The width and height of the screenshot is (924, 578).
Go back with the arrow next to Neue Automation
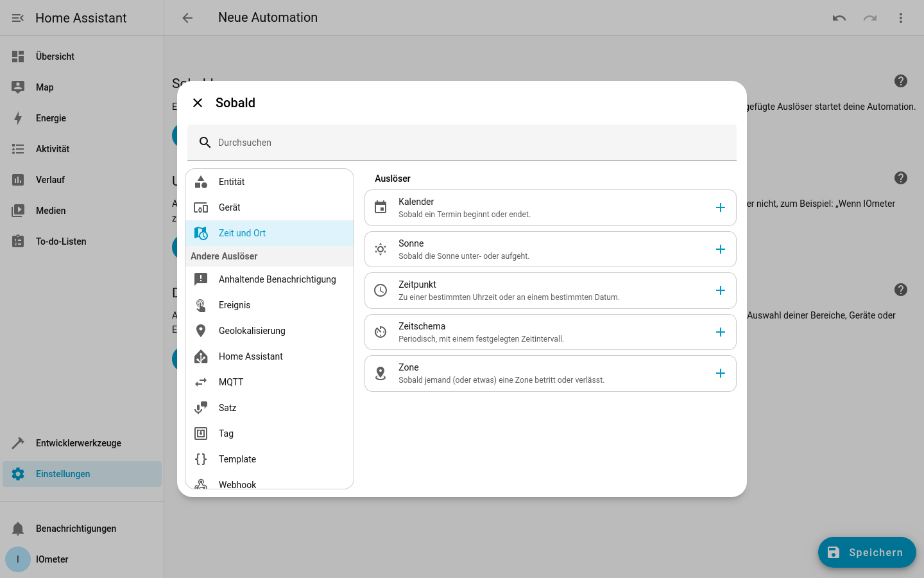(x=187, y=18)
